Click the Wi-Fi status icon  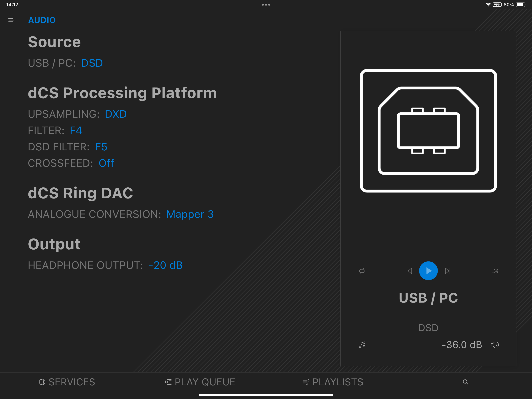tap(488, 4)
